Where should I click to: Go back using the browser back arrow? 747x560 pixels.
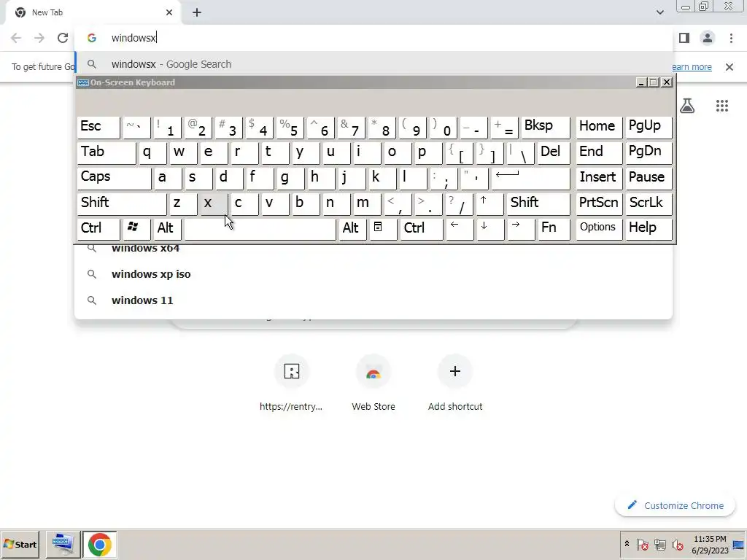coord(16,38)
